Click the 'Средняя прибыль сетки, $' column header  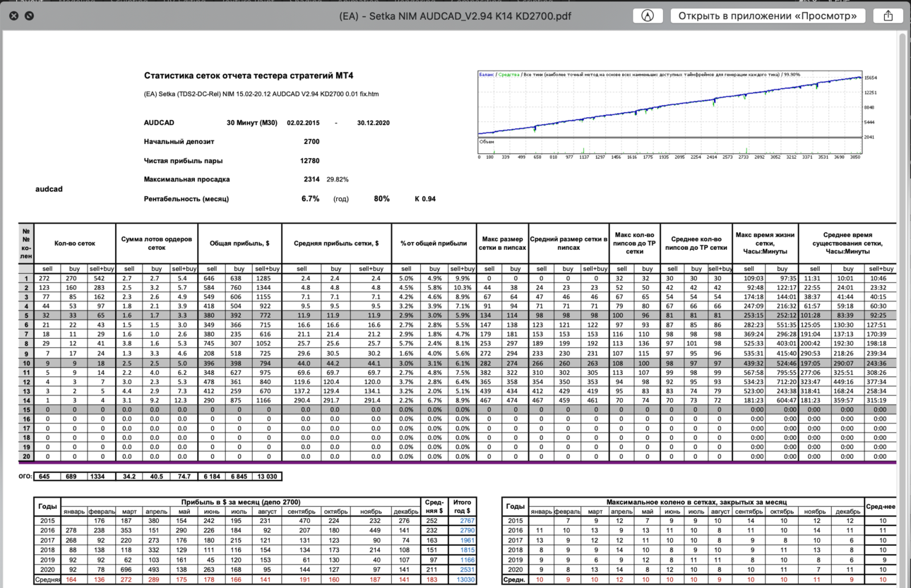click(335, 243)
